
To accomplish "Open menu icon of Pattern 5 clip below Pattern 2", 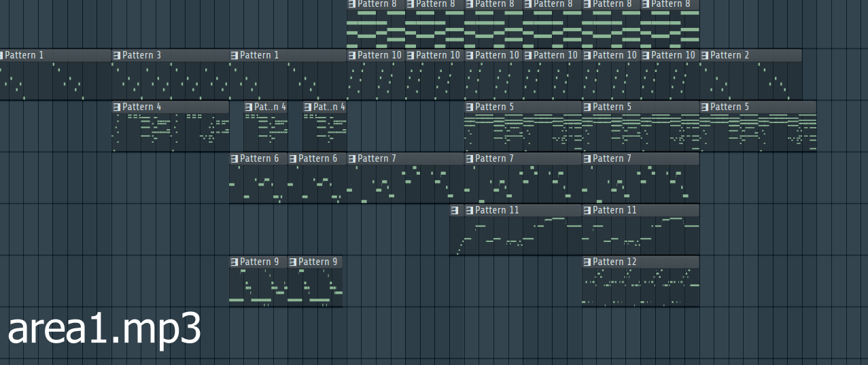I will 705,107.
